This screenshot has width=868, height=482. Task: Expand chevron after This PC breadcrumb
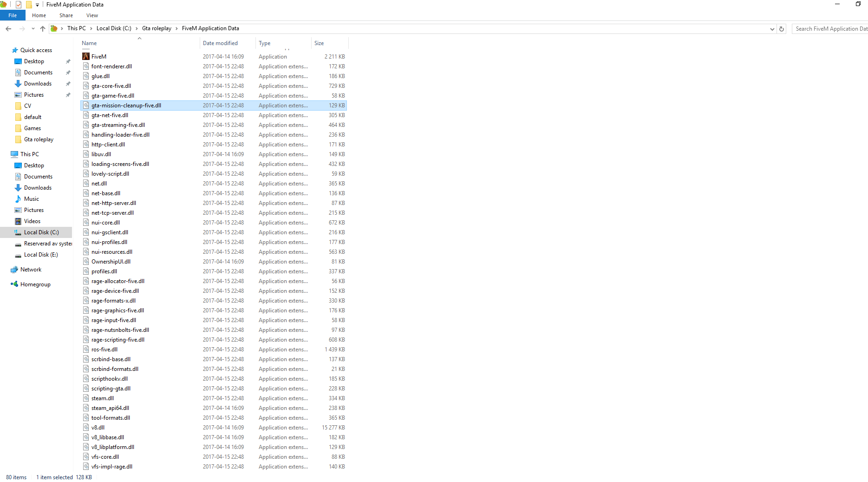[91, 28]
